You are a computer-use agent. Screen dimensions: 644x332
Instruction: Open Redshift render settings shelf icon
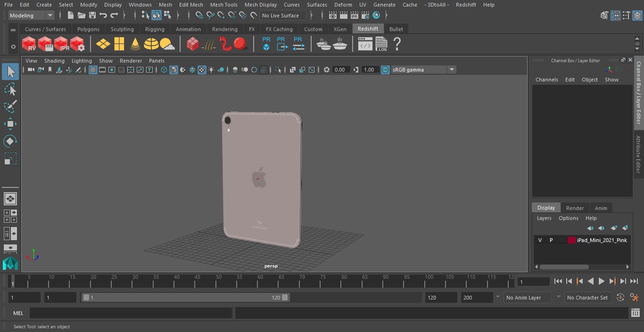77,44
